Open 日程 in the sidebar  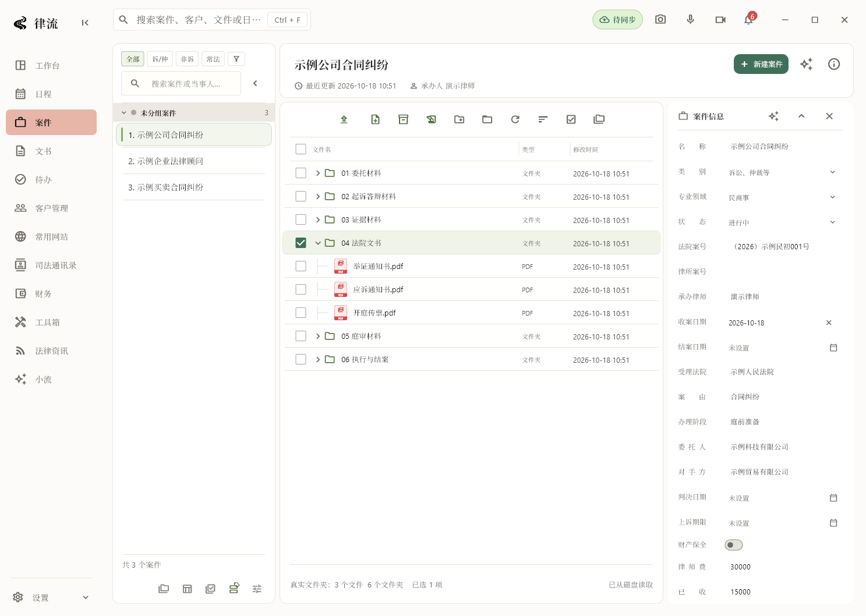coord(51,94)
